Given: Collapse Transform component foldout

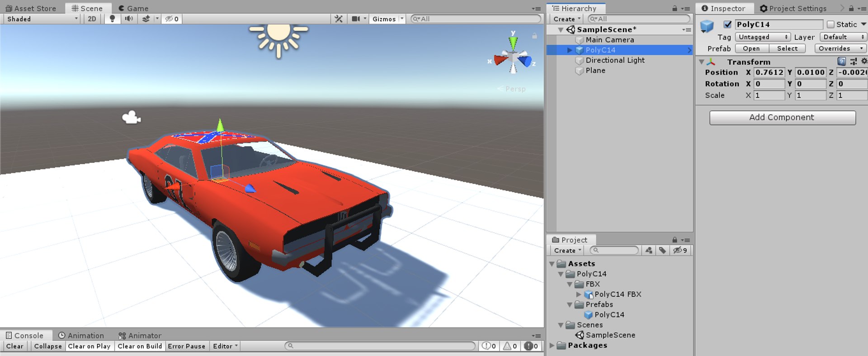Looking at the screenshot, I should click(x=702, y=62).
